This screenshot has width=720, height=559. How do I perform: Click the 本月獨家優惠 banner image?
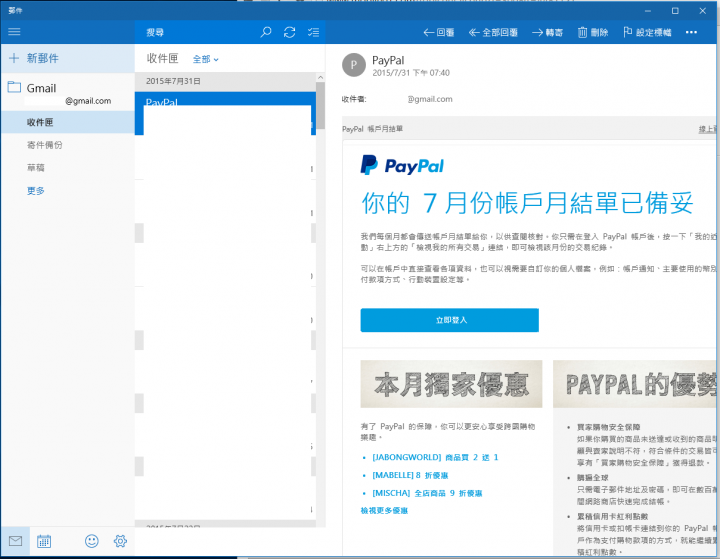tap(451, 384)
